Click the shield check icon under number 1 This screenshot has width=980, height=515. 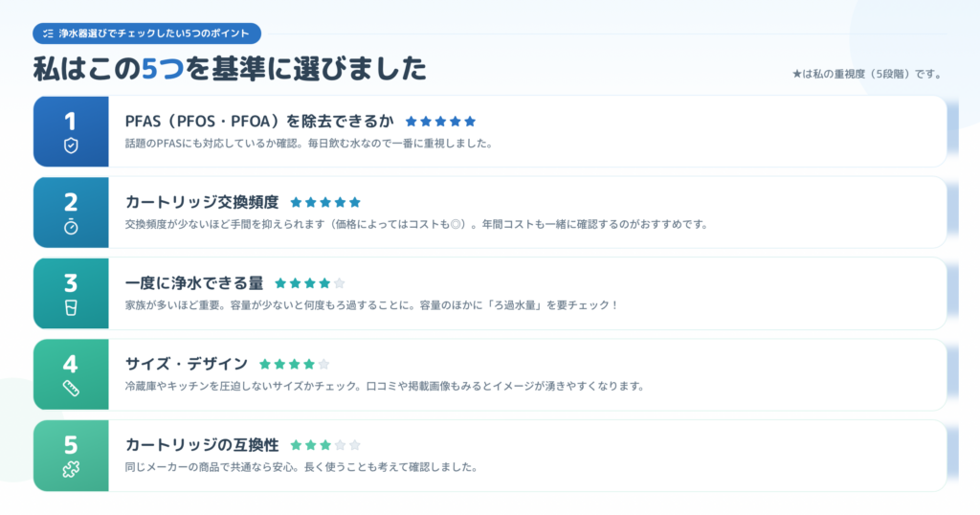[71, 146]
